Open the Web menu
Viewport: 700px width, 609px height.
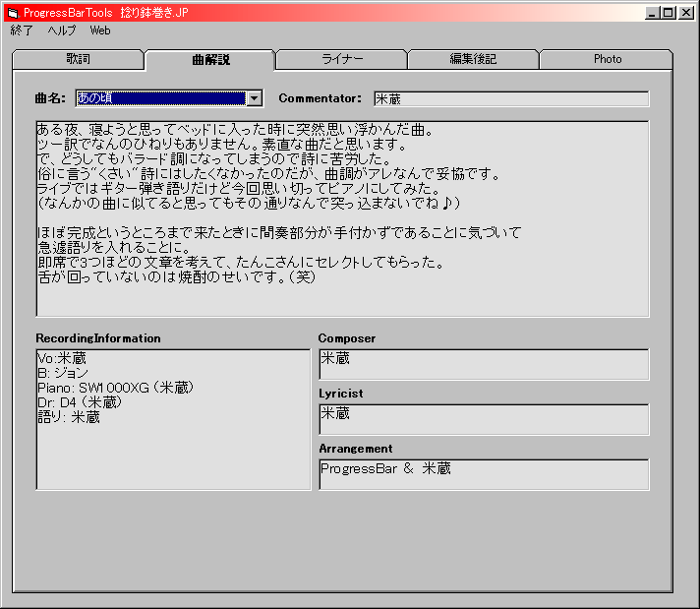coord(100,30)
